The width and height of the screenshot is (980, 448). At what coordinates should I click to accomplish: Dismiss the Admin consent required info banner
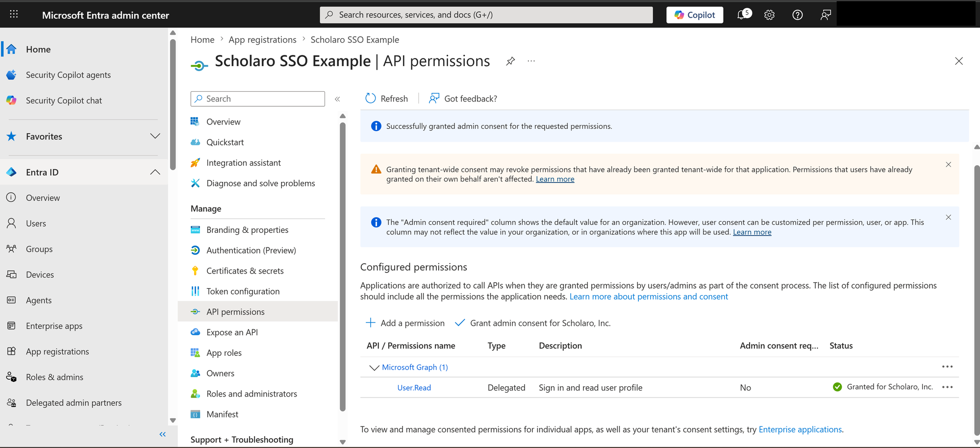(x=948, y=218)
